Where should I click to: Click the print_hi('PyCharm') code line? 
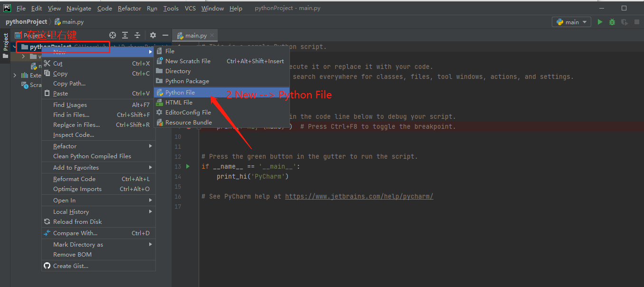tap(252, 176)
